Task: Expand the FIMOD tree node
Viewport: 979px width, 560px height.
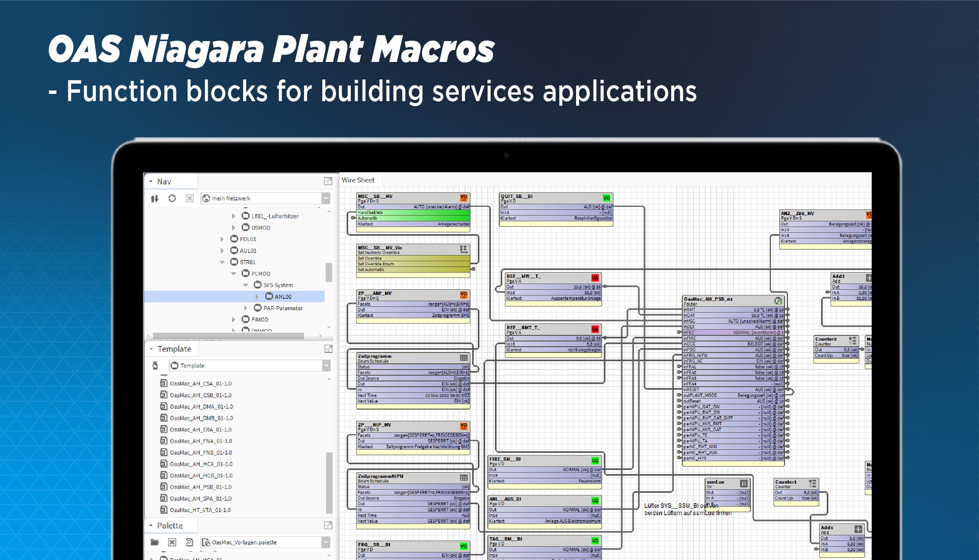Action: point(234,320)
